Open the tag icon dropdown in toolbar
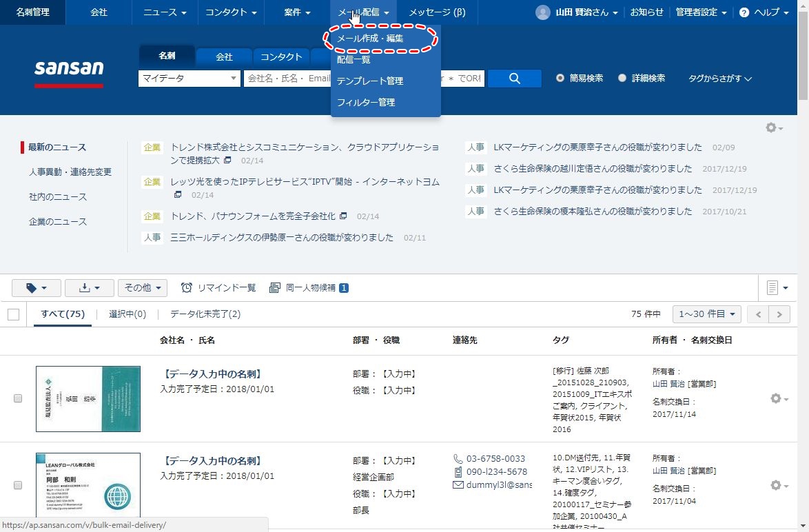The height and width of the screenshot is (532, 809). pyautogui.click(x=36, y=288)
